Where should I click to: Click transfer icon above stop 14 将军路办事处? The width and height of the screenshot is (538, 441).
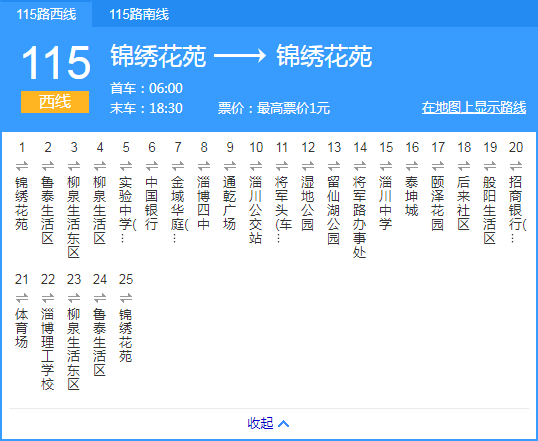[360, 166]
